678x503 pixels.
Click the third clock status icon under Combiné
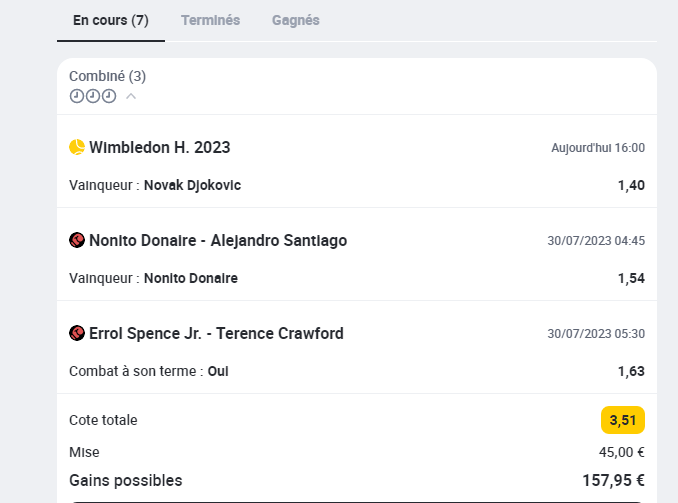tap(109, 96)
